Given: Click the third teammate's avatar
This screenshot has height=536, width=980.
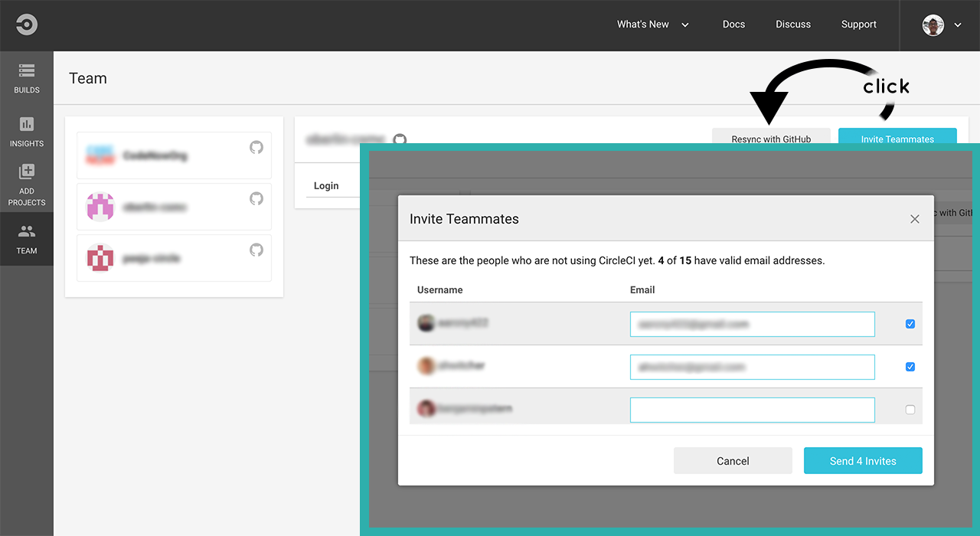Looking at the screenshot, I should [426, 409].
